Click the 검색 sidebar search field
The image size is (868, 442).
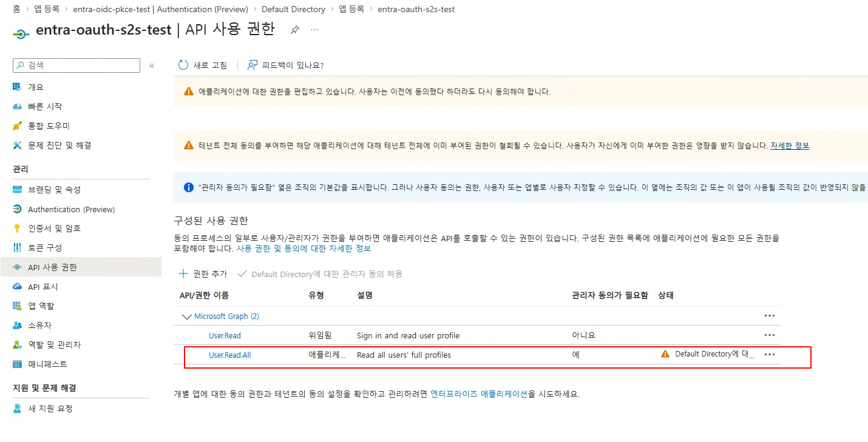click(x=76, y=65)
